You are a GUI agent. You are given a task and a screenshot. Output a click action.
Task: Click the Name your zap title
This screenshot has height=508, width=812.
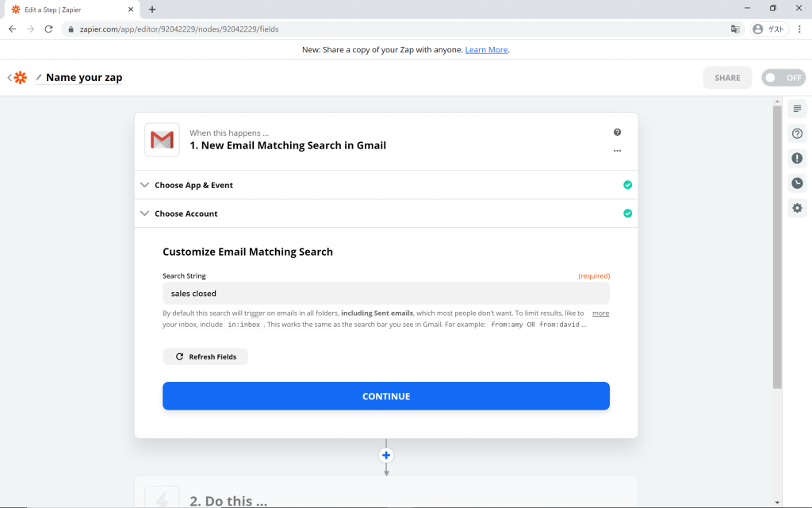tap(84, 78)
